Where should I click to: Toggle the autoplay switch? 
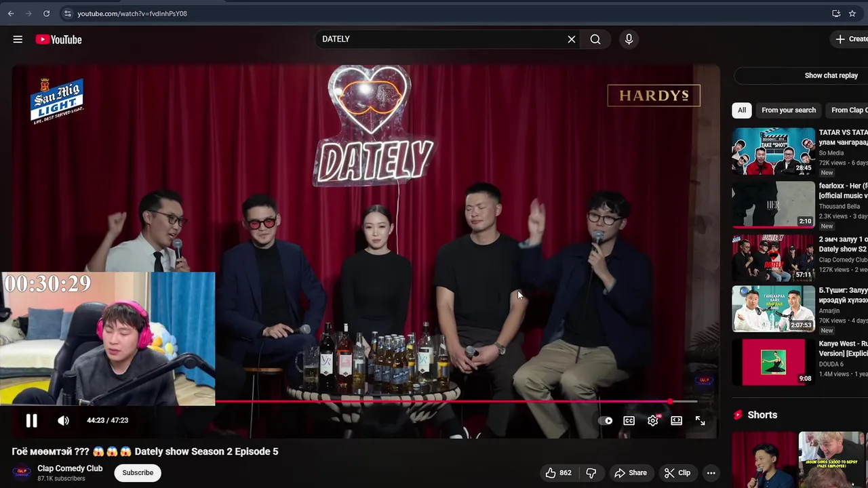pos(606,421)
